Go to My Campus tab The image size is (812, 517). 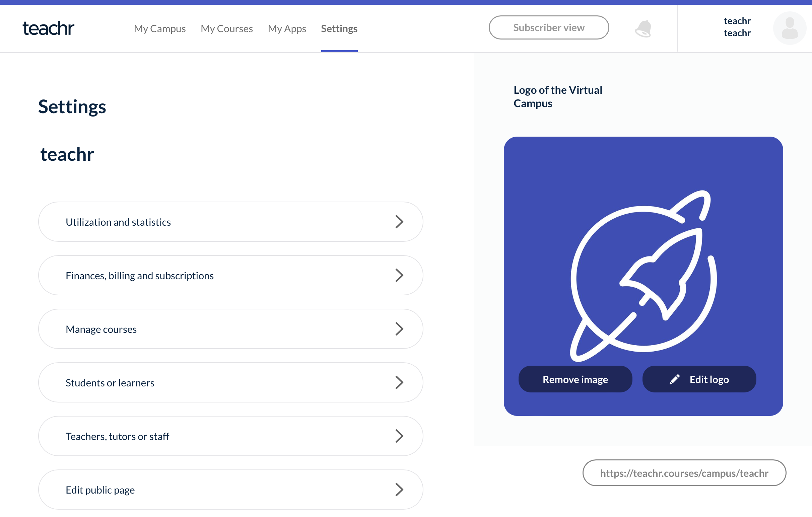[x=159, y=29]
